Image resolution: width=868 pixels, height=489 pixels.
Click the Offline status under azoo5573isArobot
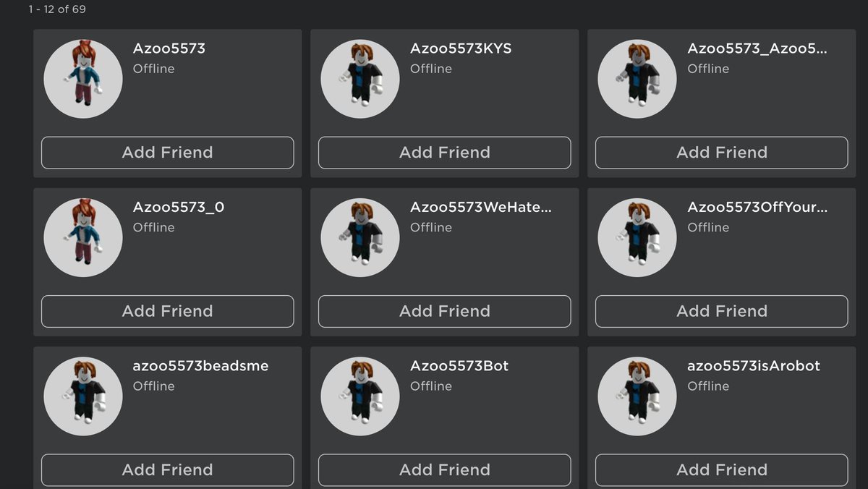click(708, 386)
